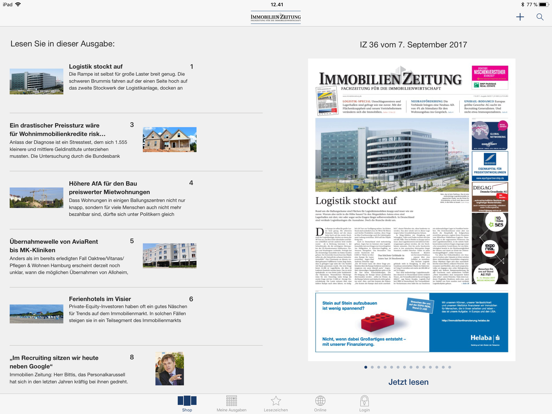Tap the Wi-Fi icon in status bar

point(18,4)
